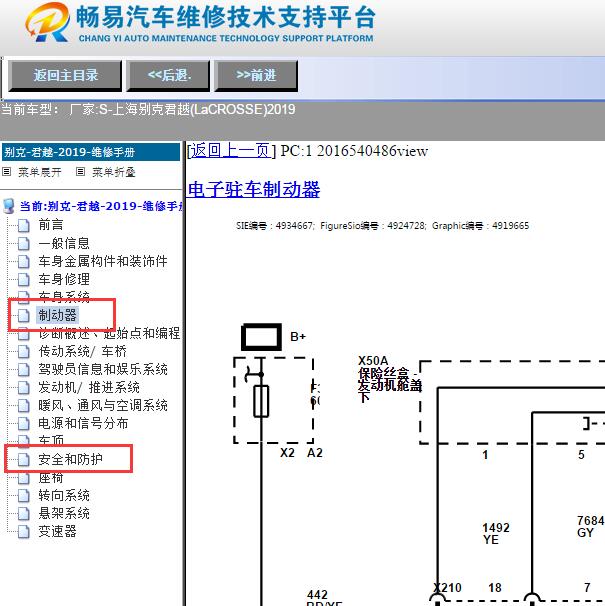
Task: Click the manual root computer icon
Action: point(9,206)
